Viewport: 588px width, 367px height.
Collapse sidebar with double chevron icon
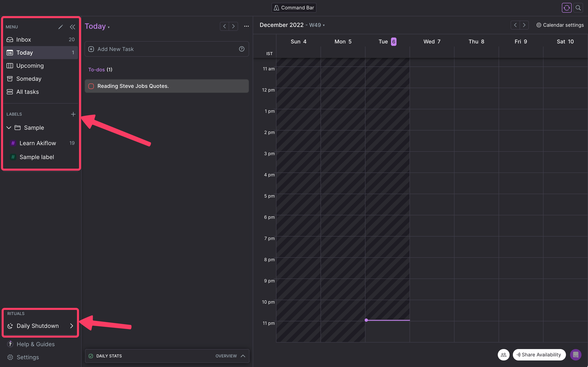click(72, 27)
